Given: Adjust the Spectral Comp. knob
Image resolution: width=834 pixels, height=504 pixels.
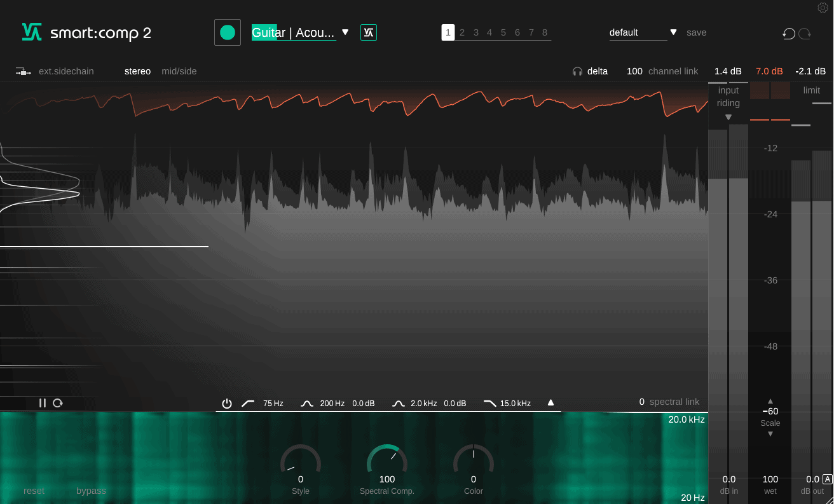Looking at the screenshot, I should pyautogui.click(x=386, y=461).
